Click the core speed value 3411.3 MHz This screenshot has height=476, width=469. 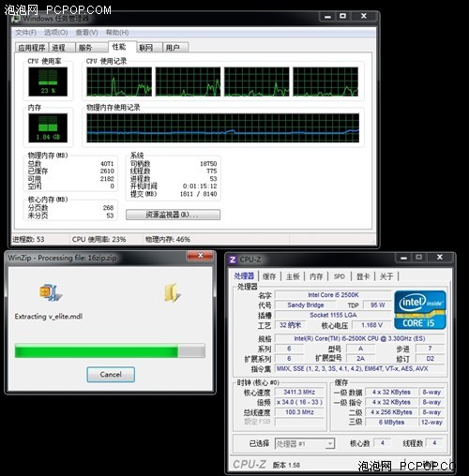point(299,393)
